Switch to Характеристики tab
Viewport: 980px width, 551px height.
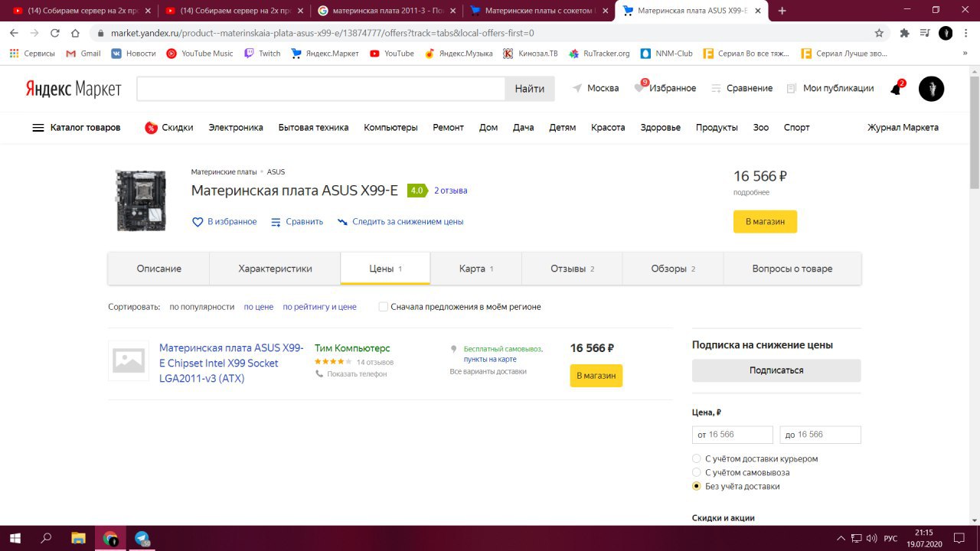[x=275, y=269]
